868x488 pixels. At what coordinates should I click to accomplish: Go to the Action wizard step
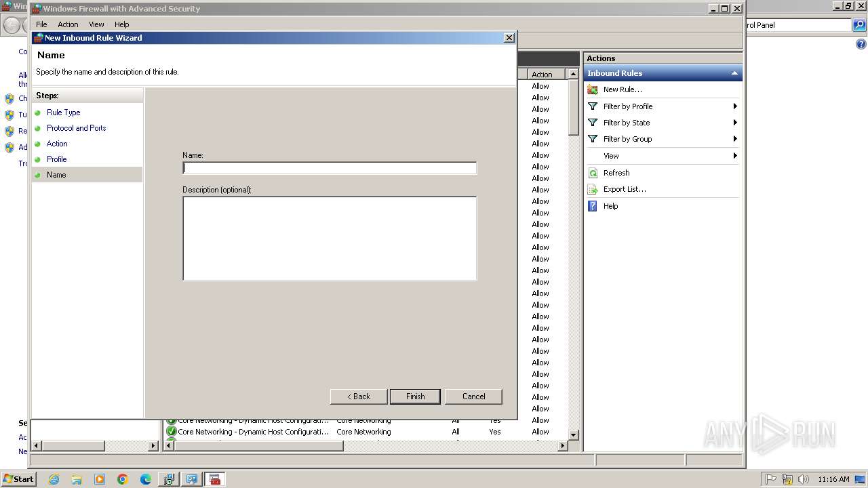(x=57, y=144)
